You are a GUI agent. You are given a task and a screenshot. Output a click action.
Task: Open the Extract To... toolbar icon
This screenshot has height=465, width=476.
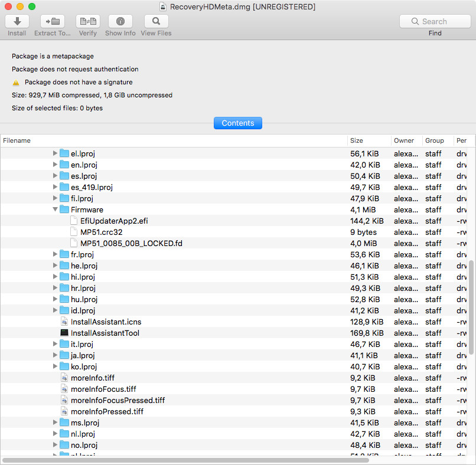pyautogui.click(x=53, y=21)
